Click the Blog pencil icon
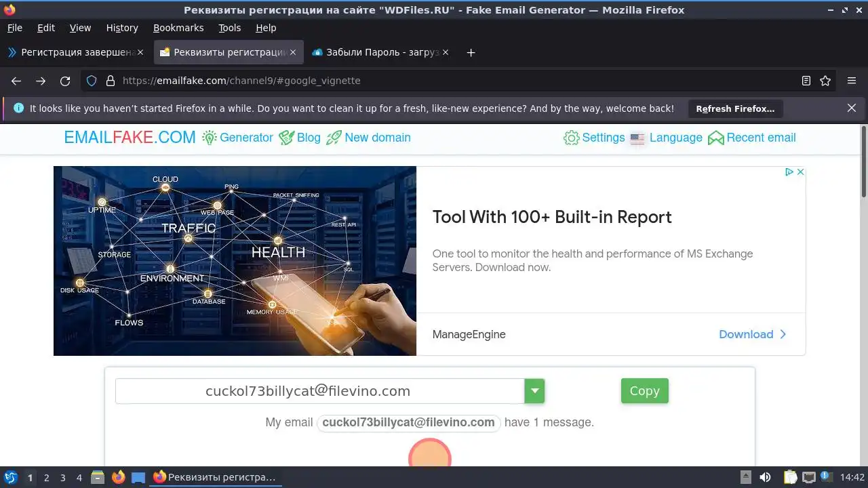This screenshot has width=868, height=488. (x=286, y=138)
